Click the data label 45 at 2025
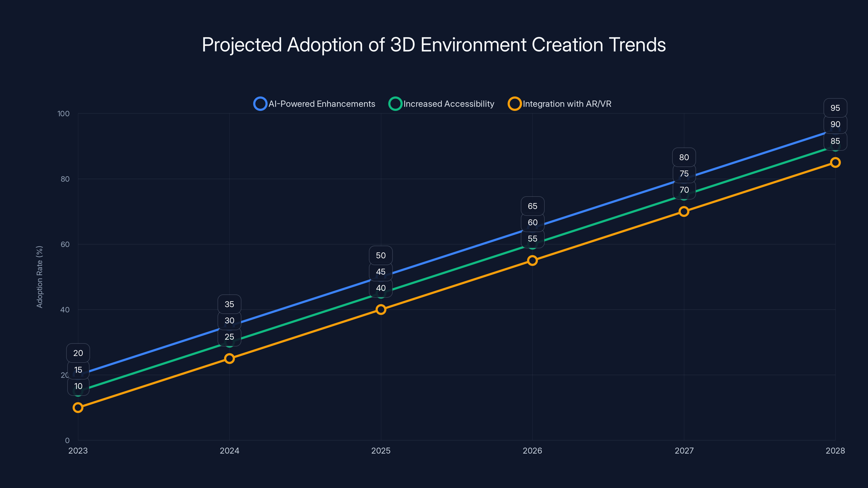The height and width of the screenshot is (488, 868). (381, 271)
